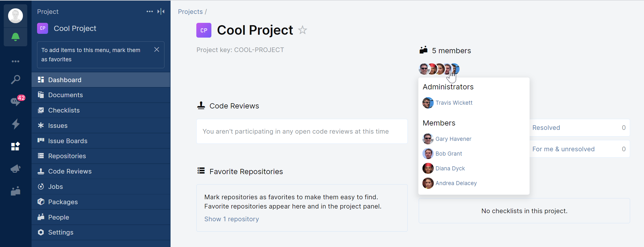Open chats with 42 unread badge
644x247 pixels.
15,102
